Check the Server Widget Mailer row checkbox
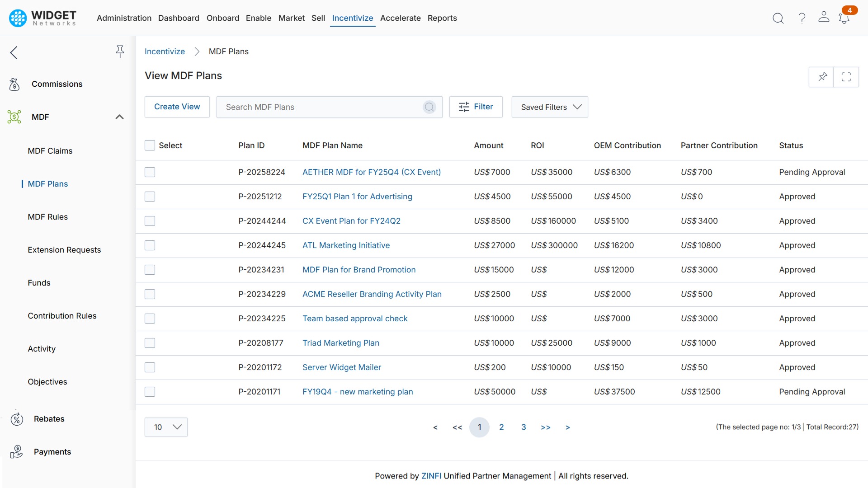The height and width of the screenshot is (488, 868). coord(150,367)
